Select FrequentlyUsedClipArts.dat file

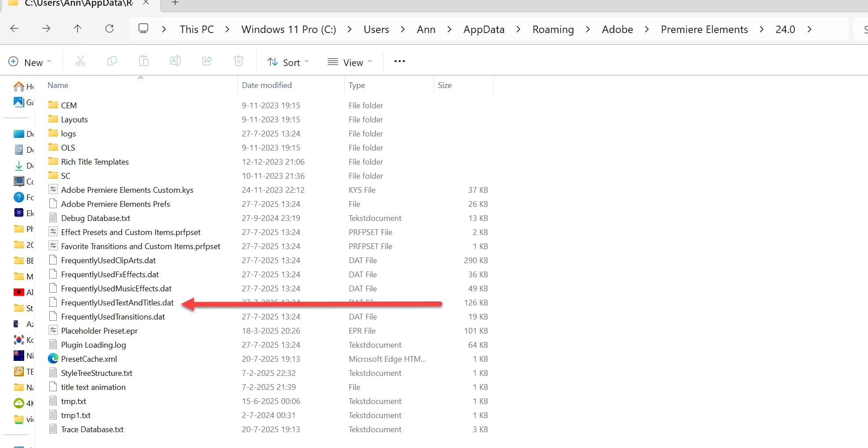108,260
